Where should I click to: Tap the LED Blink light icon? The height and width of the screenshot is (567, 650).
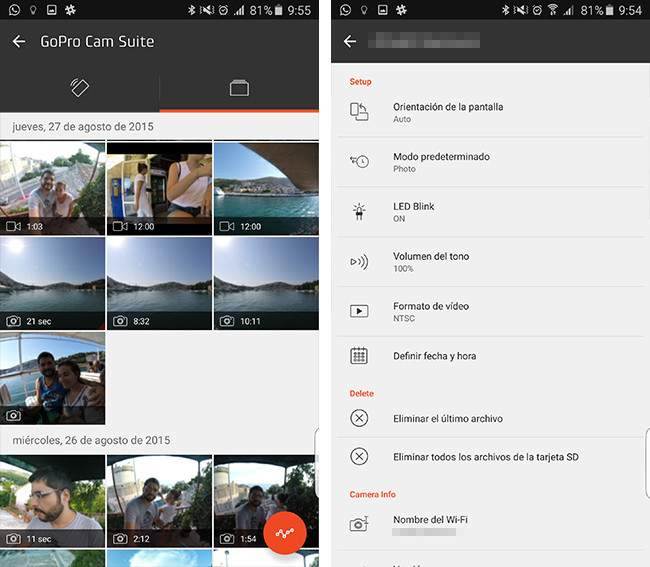pyautogui.click(x=359, y=211)
